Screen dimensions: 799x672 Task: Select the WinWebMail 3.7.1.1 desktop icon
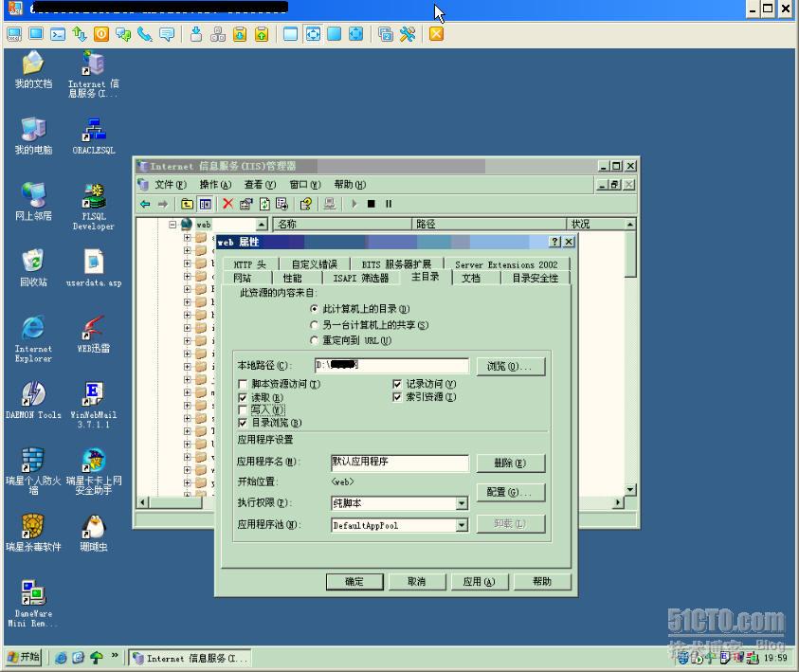[x=94, y=405]
